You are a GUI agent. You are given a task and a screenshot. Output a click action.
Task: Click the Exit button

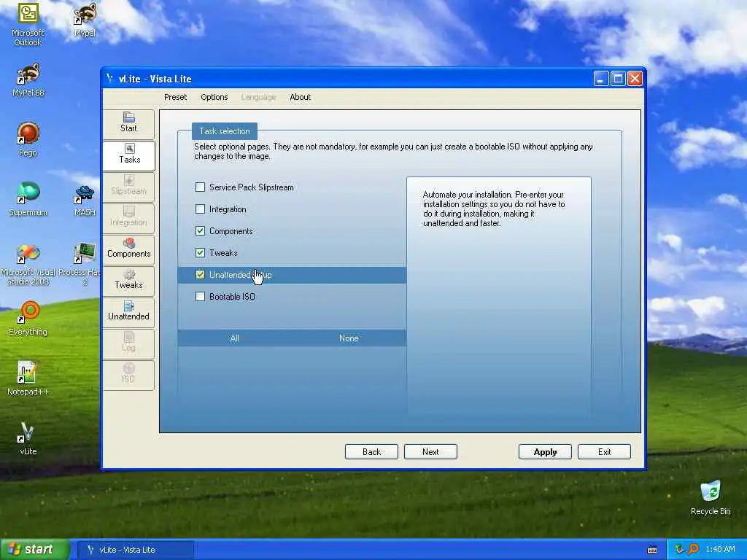[x=605, y=452]
